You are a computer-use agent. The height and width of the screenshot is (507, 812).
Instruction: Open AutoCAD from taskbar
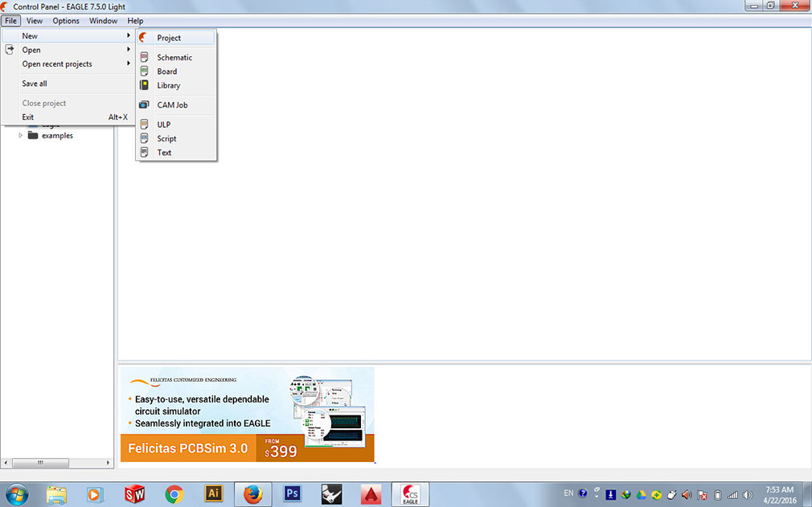click(371, 495)
